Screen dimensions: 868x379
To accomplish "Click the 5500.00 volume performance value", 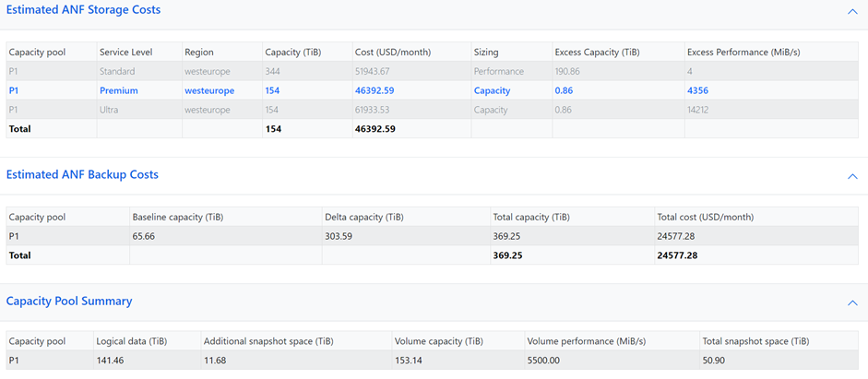I will pyautogui.click(x=543, y=361).
